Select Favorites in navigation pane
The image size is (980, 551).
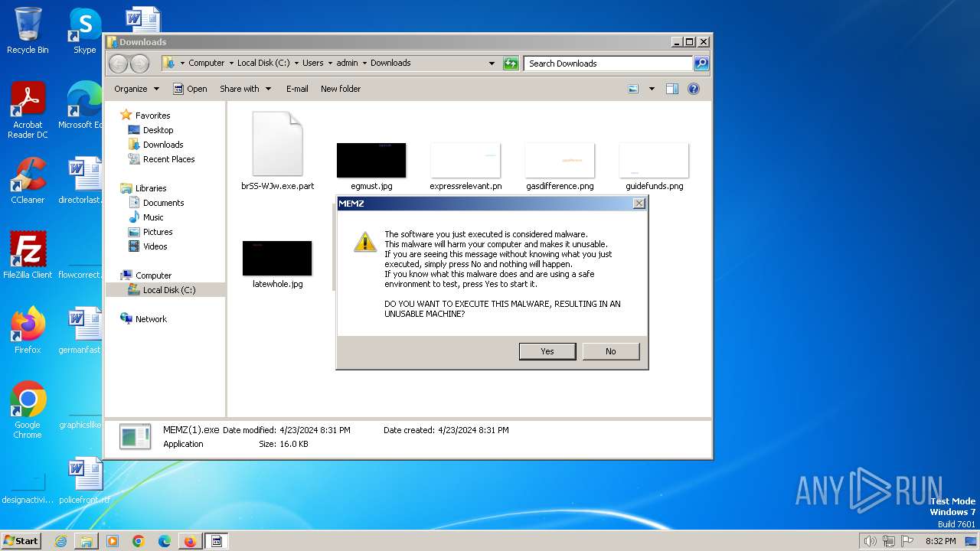[x=152, y=116]
